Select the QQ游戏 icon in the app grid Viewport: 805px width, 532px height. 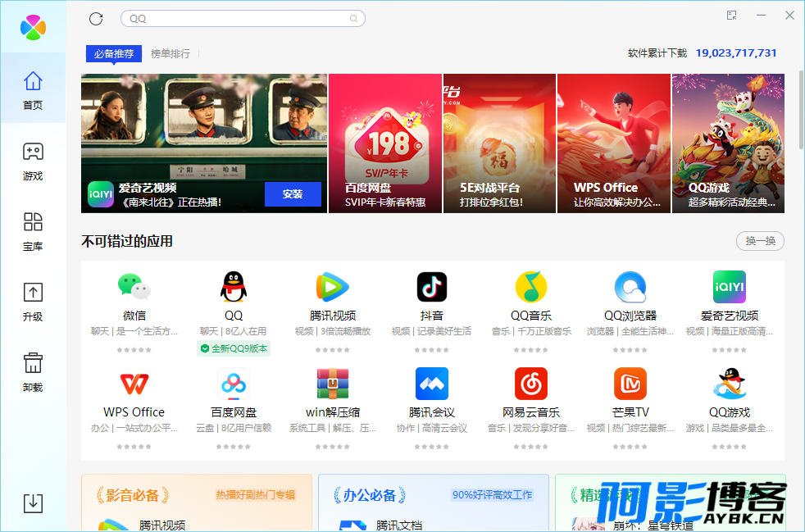(730, 384)
